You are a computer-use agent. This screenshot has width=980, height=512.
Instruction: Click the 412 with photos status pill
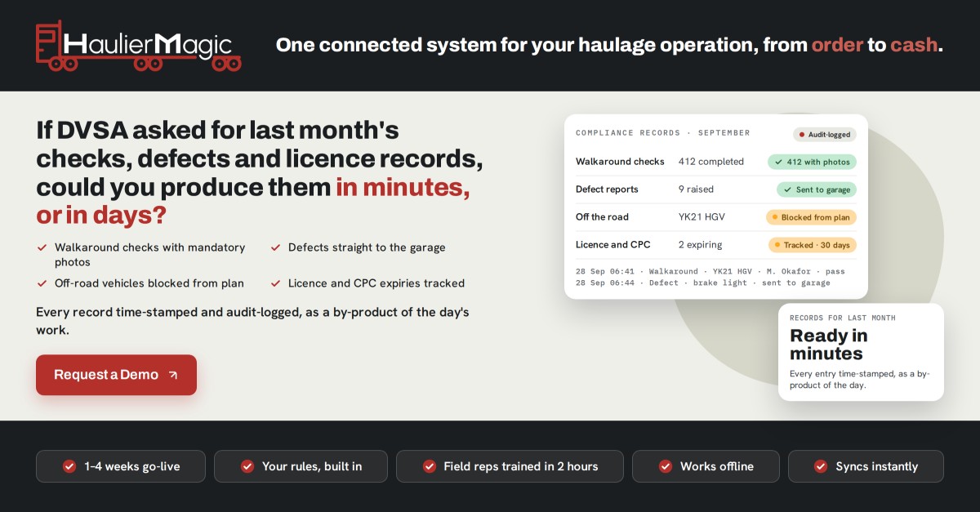[812, 162]
